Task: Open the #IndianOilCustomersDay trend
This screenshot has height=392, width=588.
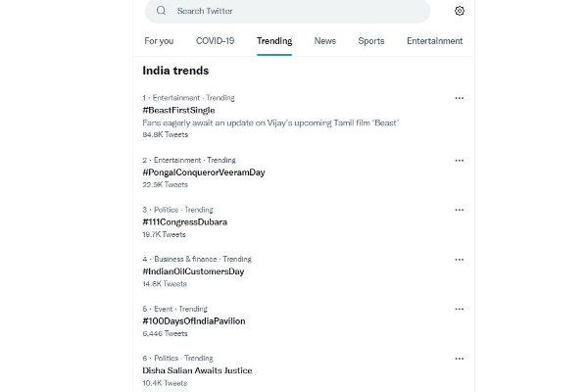Action: (193, 271)
